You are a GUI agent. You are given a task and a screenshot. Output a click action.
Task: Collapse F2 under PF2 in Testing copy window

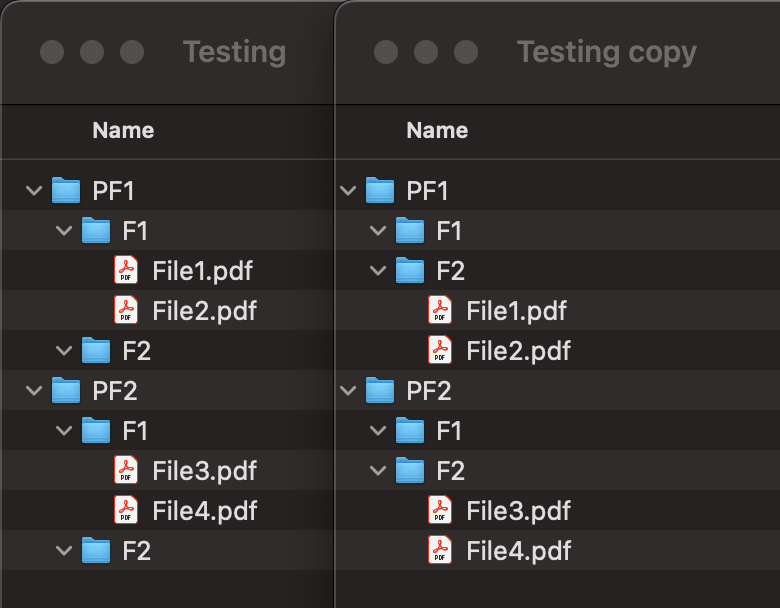pos(378,471)
